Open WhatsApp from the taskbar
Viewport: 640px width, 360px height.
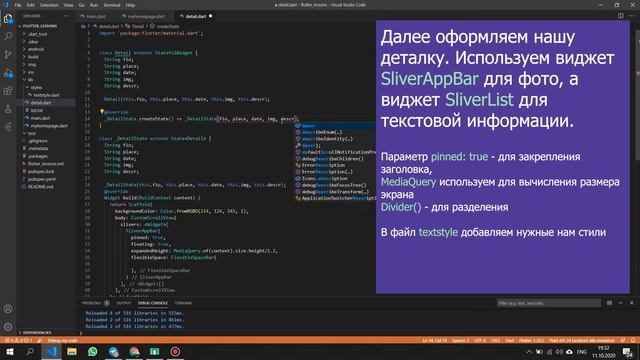click(x=93, y=352)
